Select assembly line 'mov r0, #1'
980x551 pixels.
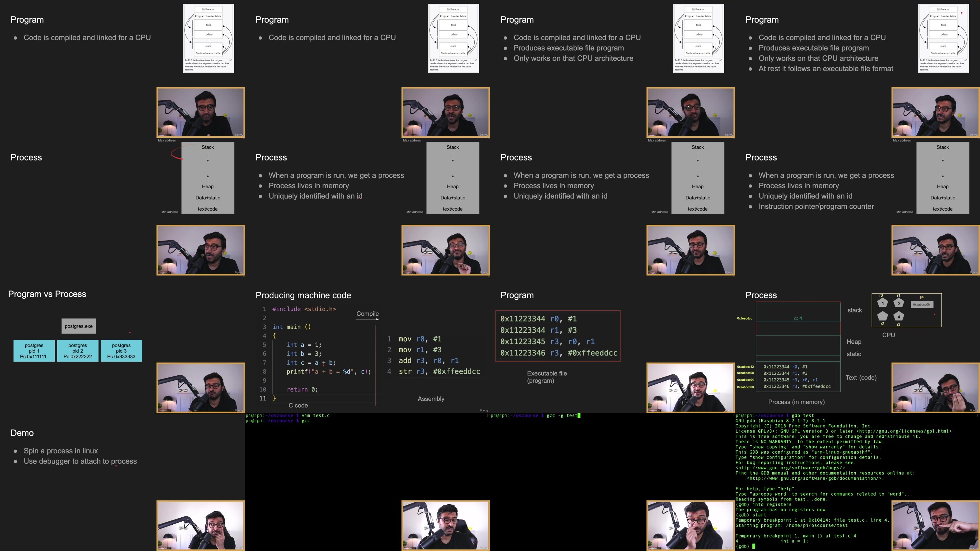point(420,339)
